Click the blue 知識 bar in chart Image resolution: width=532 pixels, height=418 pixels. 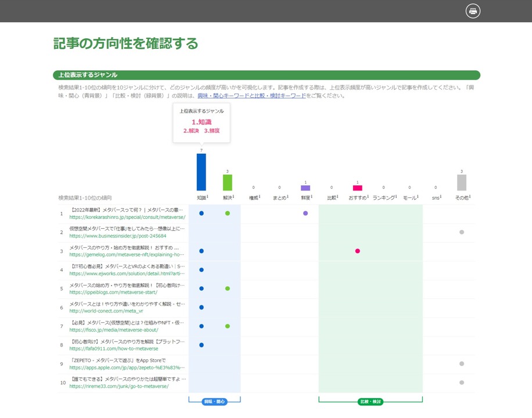tap(201, 172)
